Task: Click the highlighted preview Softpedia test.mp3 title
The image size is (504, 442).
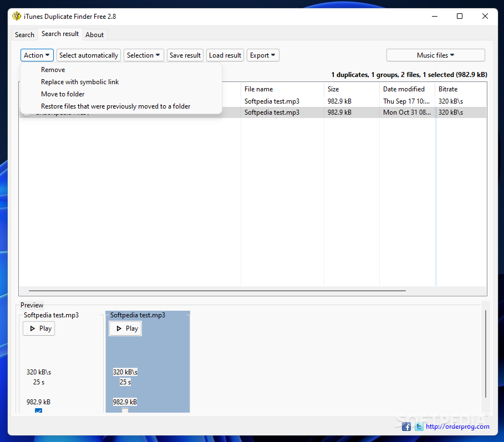Action: pyautogui.click(x=138, y=315)
